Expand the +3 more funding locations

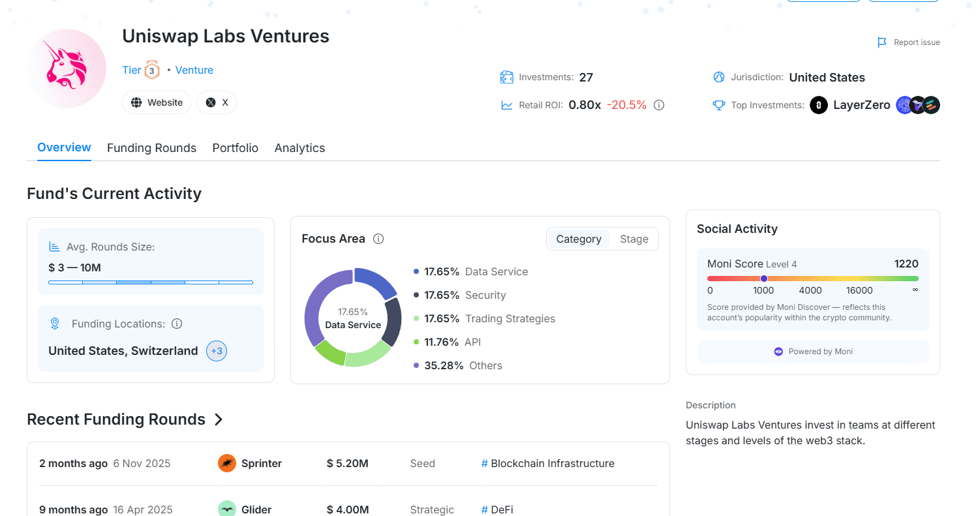click(x=217, y=351)
